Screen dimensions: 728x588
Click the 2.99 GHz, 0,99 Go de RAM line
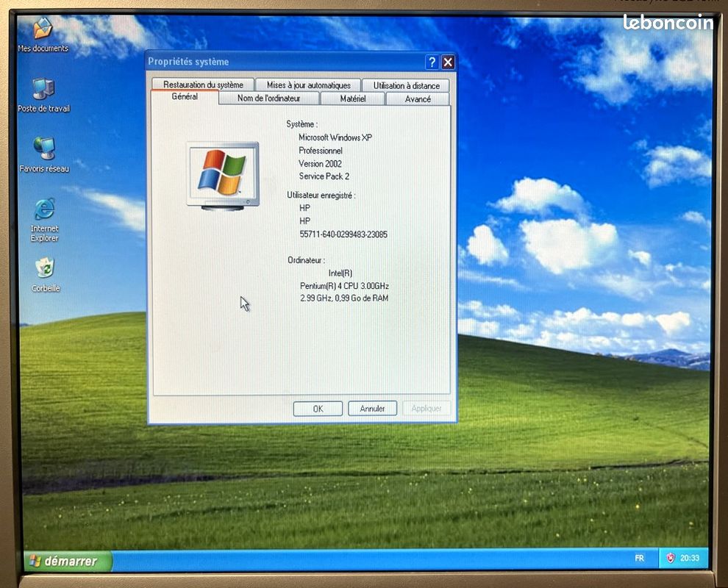pos(344,298)
